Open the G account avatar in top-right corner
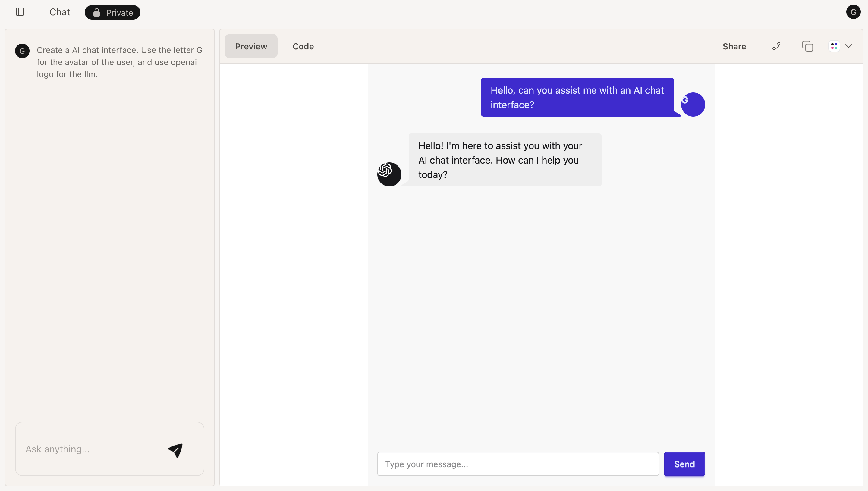The width and height of the screenshot is (868, 491). click(x=853, y=12)
